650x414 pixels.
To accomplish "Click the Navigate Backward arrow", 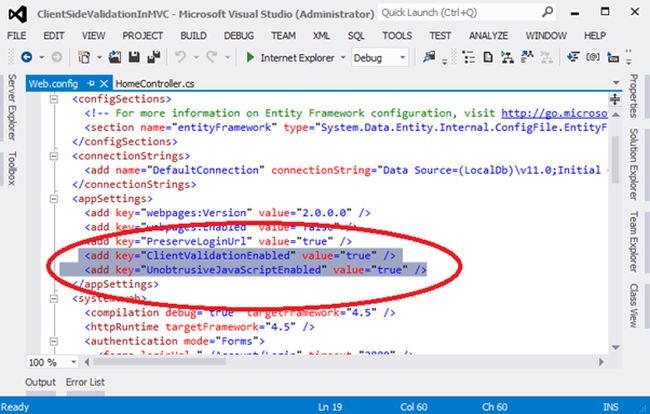I will point(27,57).
